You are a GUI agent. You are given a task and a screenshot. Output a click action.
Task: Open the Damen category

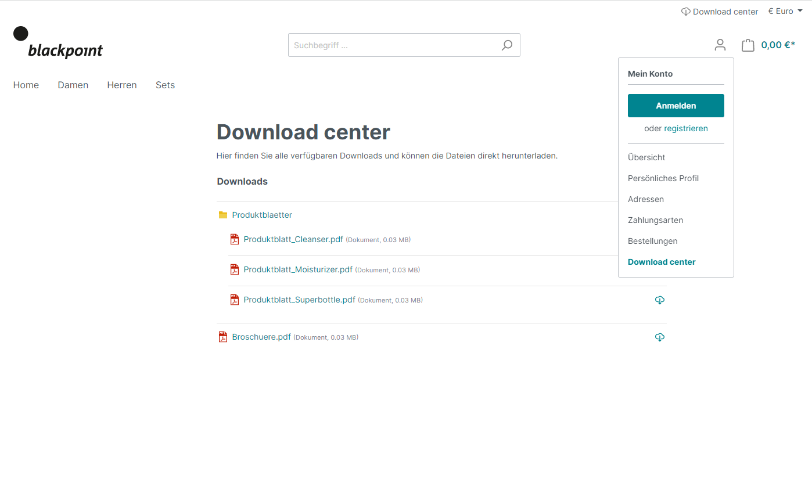pos(73,85)
